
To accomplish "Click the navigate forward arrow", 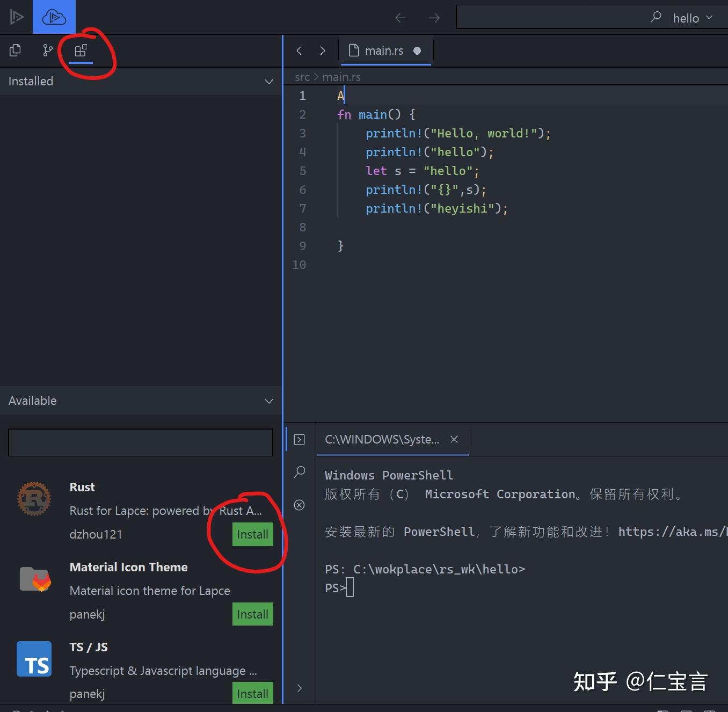I will pos(434,18).
